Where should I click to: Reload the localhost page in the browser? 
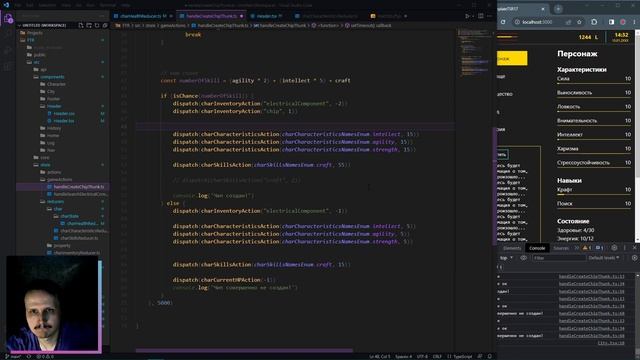tap(503, 22)
